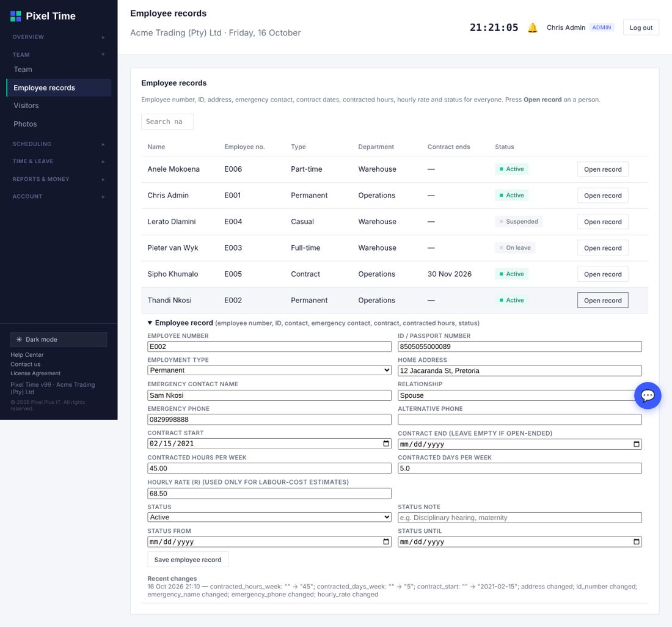Click the Search name field
The image size is (672, 627).
coord(167,122)
